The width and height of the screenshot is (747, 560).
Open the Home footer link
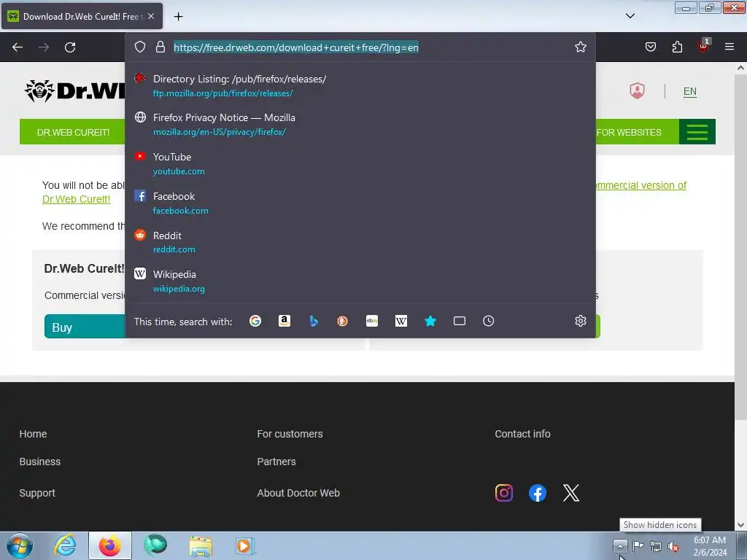(33, 434)
